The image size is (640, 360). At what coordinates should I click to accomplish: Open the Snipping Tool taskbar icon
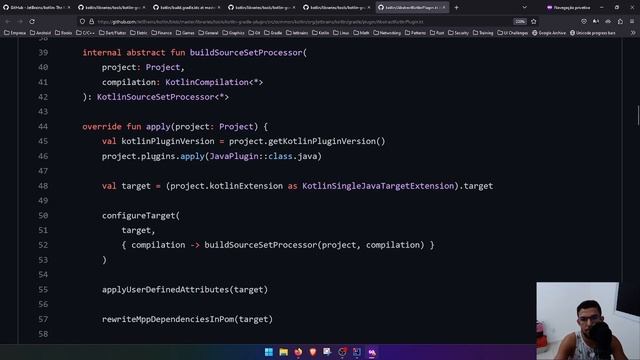coord(327,352)
